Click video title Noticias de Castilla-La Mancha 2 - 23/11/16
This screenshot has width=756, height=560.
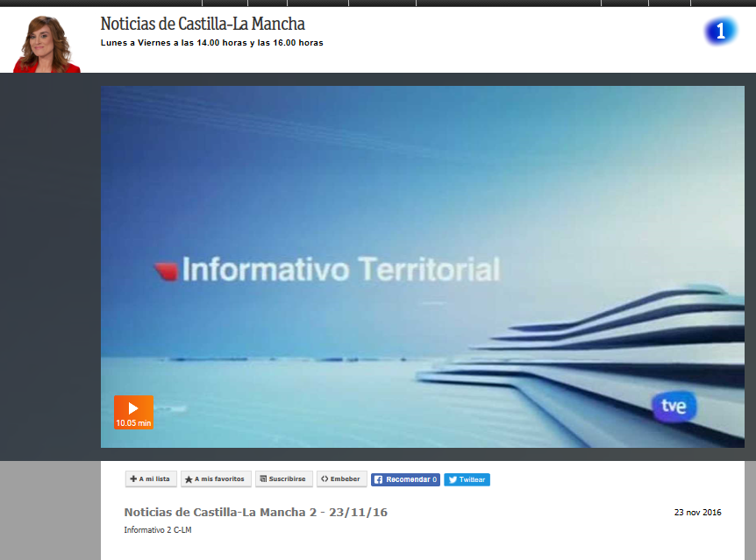click(255, 512)
